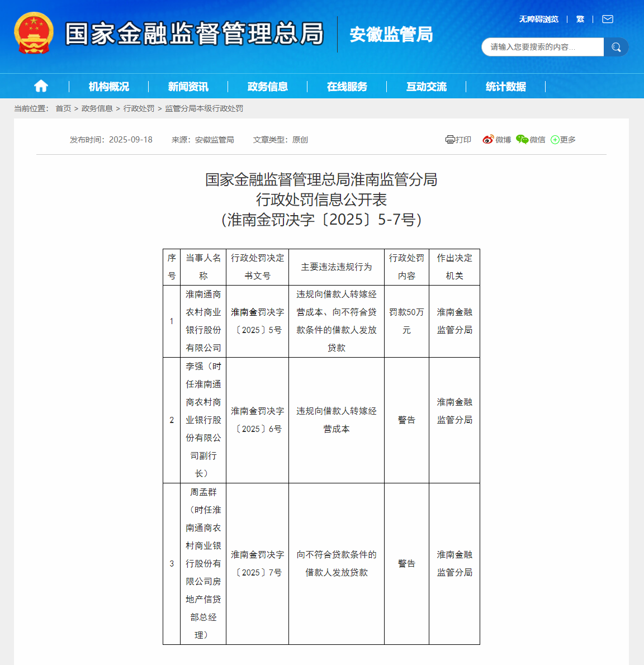Select 统计数据 in the navigation bar
The image size is (644, 665).
point(505,86)
